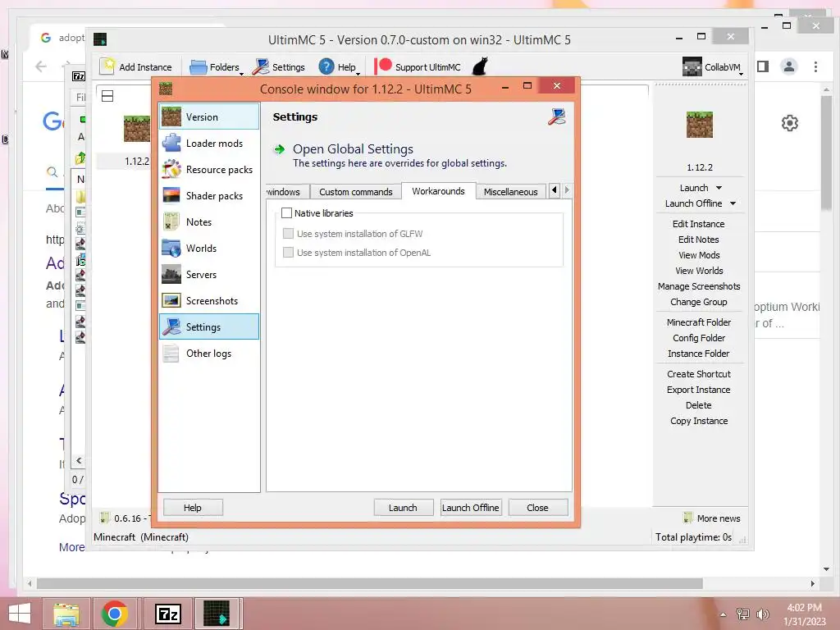The width and height of the screenshot is (840, 630).
Task: Click UltimMC taskbar icon
Action: (x=217, y=614)
